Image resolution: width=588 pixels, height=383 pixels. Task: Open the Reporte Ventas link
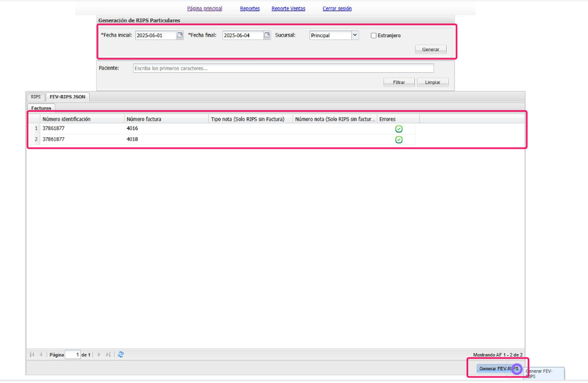pos(288,8)
